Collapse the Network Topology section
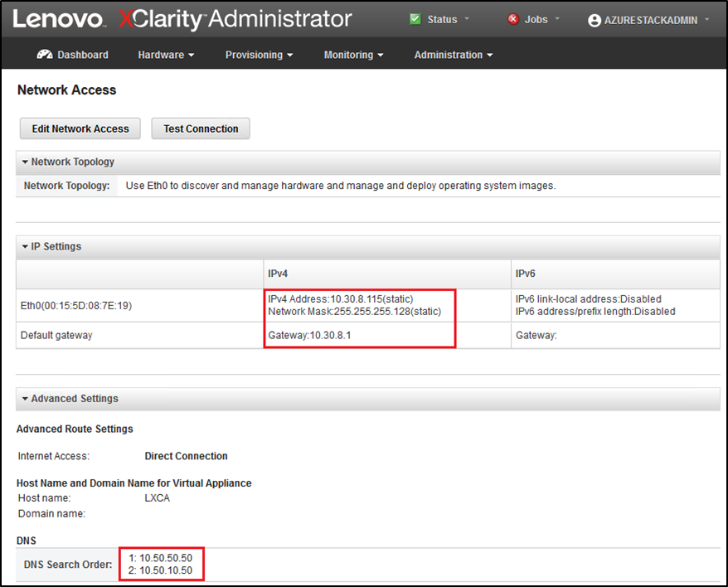Viewport: 728px width, 587px height. pos(25,162)
